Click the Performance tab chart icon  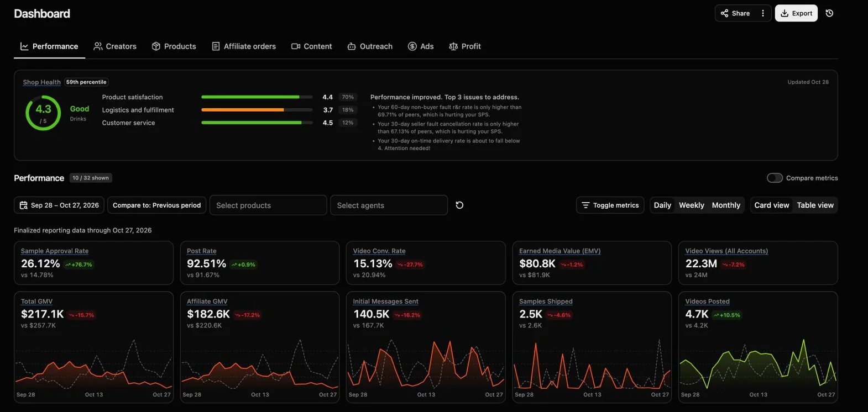coord(24,46)
